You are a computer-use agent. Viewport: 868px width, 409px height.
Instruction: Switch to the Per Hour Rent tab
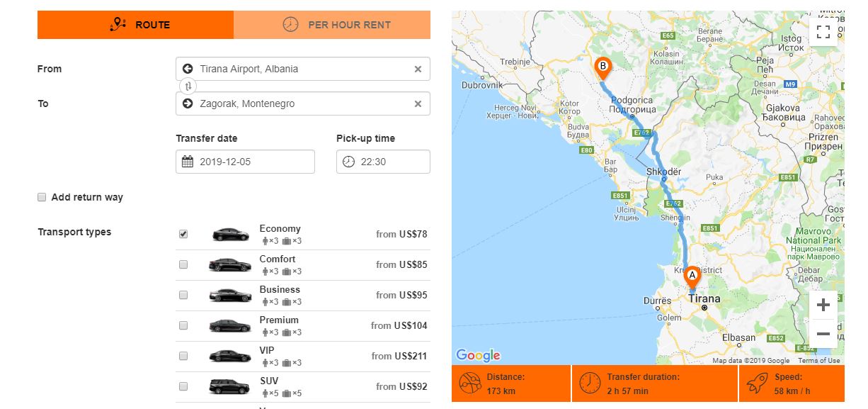(332, 25)
